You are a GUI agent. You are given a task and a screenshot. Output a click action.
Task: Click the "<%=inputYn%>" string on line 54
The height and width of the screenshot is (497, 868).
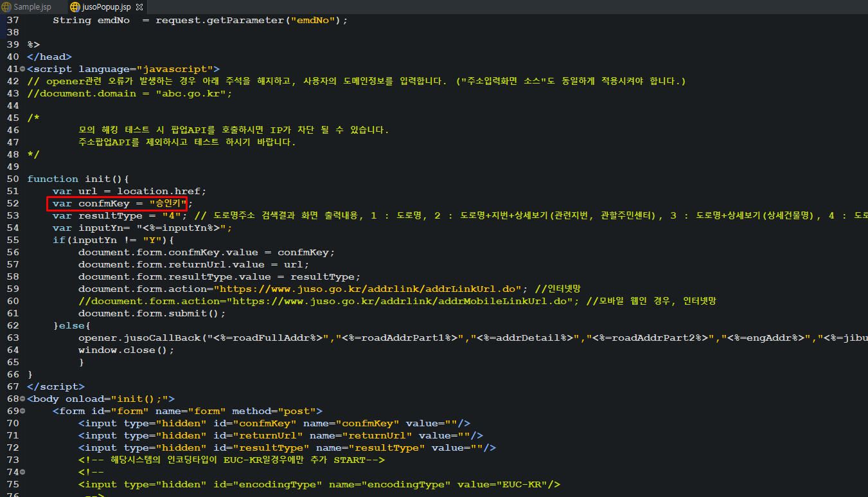181,228
